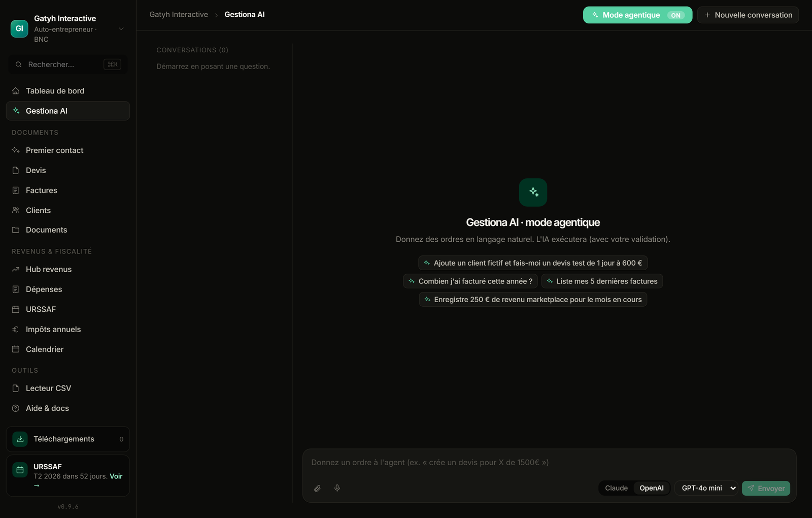Go to Devis page

click(x=67, y=170)
